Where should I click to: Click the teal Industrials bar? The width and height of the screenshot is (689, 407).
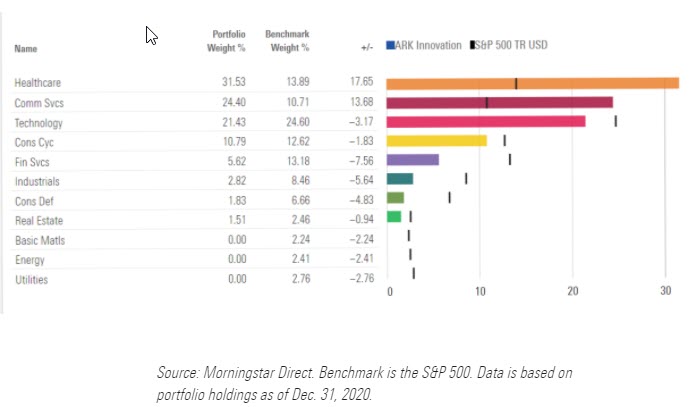[x=399, y=178]
